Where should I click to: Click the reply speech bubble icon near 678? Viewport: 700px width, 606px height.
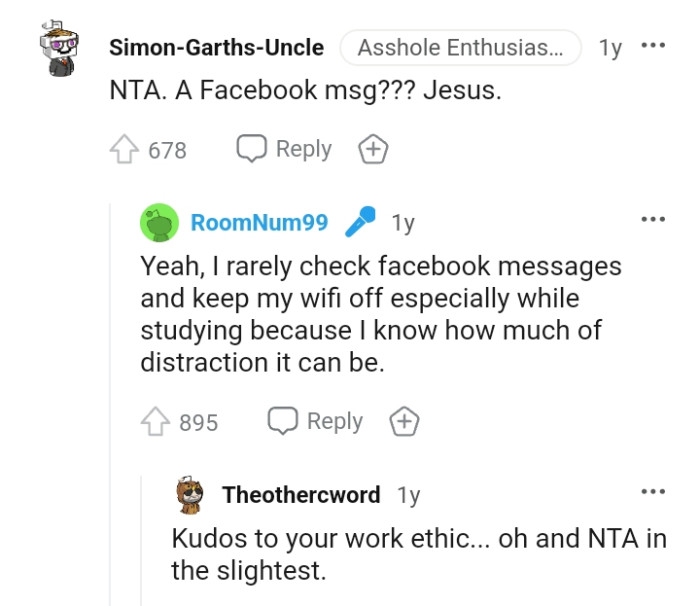pyautogui.click(x=251, y=149)
